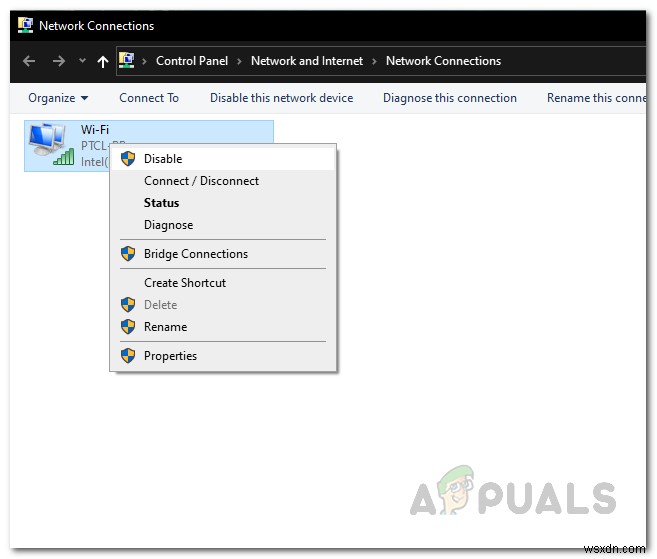The height and width of the screenshot is (559, 657).
Task: Expand chevron after Control Panel breadcrumb
Action: pos(239,61)
